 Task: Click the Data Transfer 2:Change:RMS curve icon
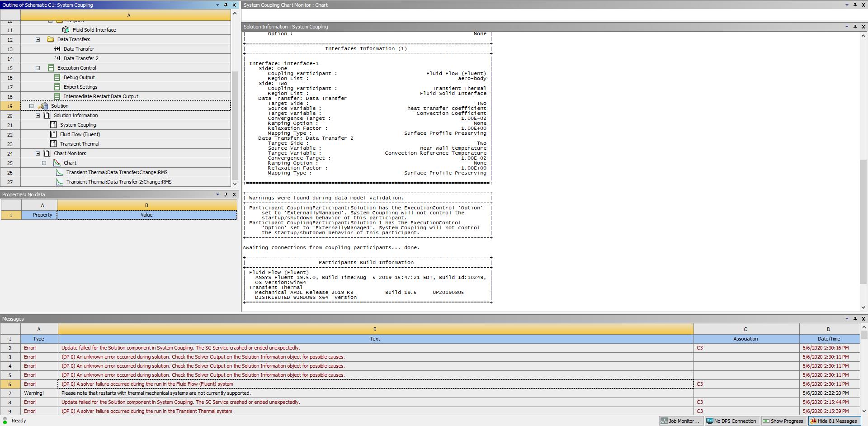point(59,182)
